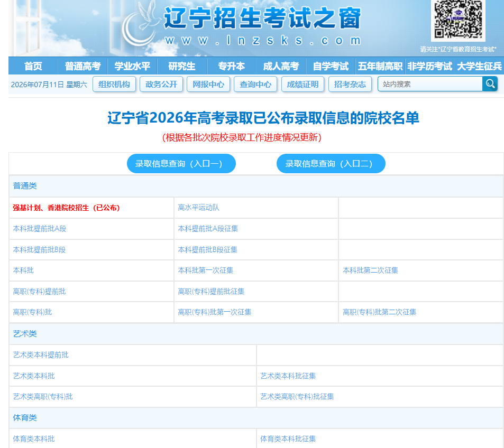Open the 本科批第一次征集 link

pos(206,270)
